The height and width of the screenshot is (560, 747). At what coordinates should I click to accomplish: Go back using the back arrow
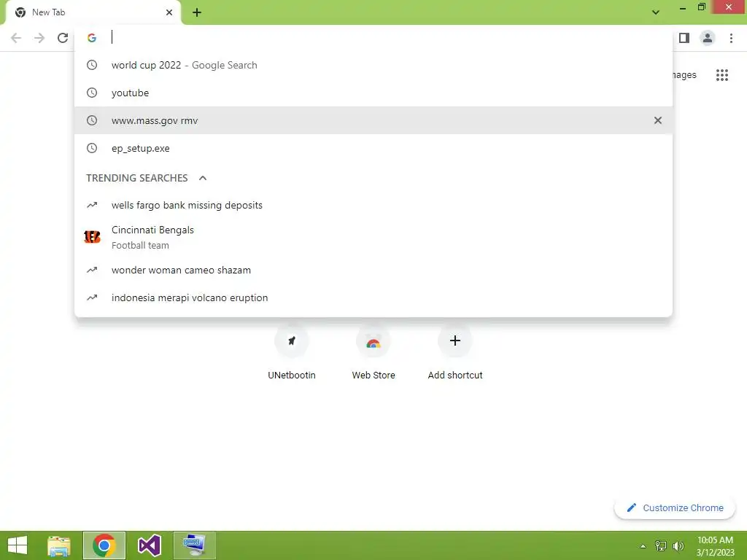pos(16,38)
